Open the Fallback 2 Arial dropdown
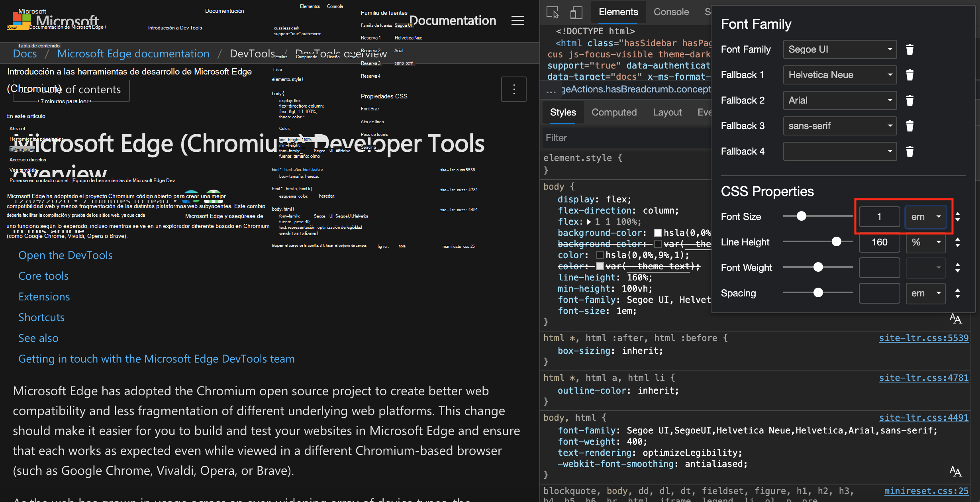This screenshot has height=502, width=980. coord(840,100)
